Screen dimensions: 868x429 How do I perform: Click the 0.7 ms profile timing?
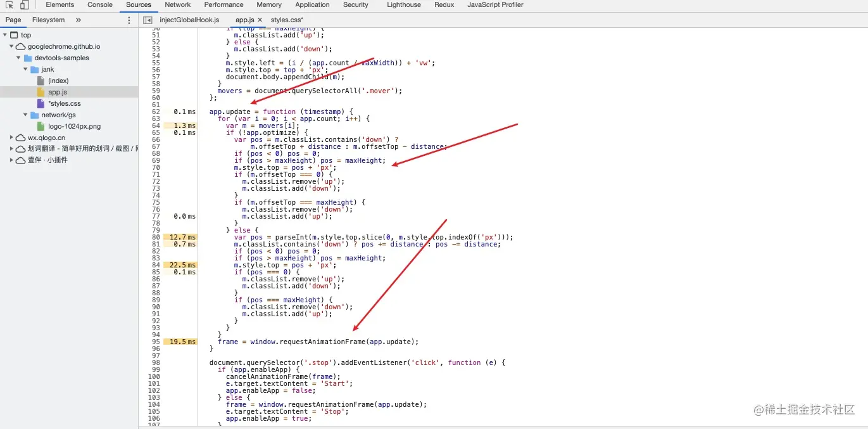pyautogui.click(x=180, y=244)
